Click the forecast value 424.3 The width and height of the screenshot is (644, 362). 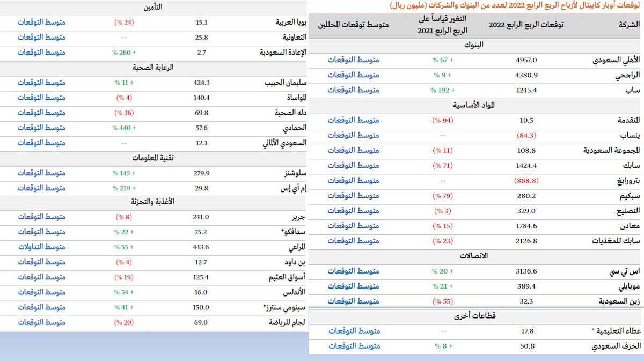[x=201, y=83]
